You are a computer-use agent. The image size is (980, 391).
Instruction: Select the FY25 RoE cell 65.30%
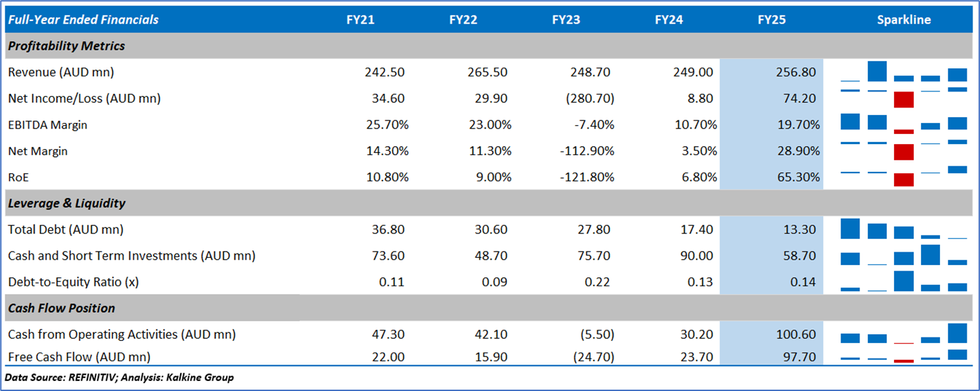[797, 177]
